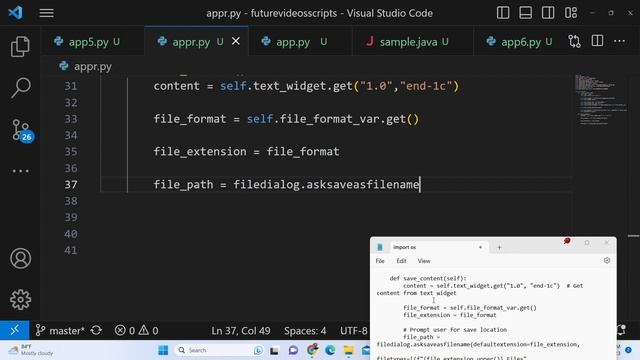Click Ln 37, Col 49 status entry

pyautogui.click(x=241, y=331)
